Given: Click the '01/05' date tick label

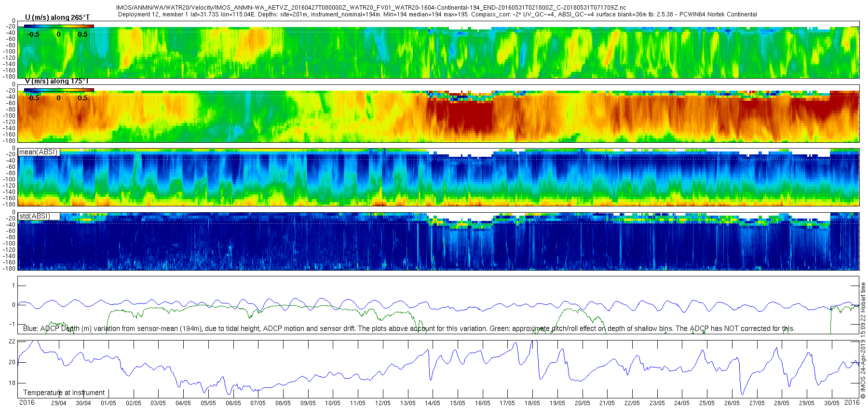Looking at the screenshot, I should point(108,403).
